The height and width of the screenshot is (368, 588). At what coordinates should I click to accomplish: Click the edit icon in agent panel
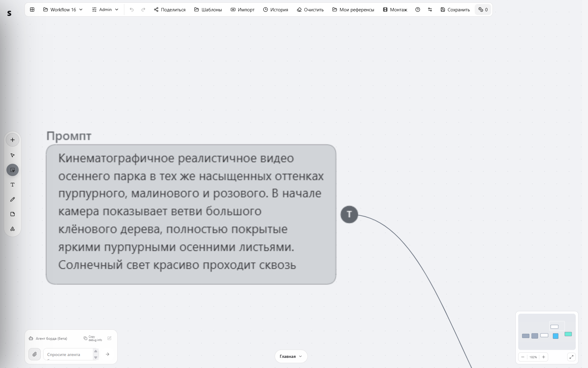[x=109, y=338]
